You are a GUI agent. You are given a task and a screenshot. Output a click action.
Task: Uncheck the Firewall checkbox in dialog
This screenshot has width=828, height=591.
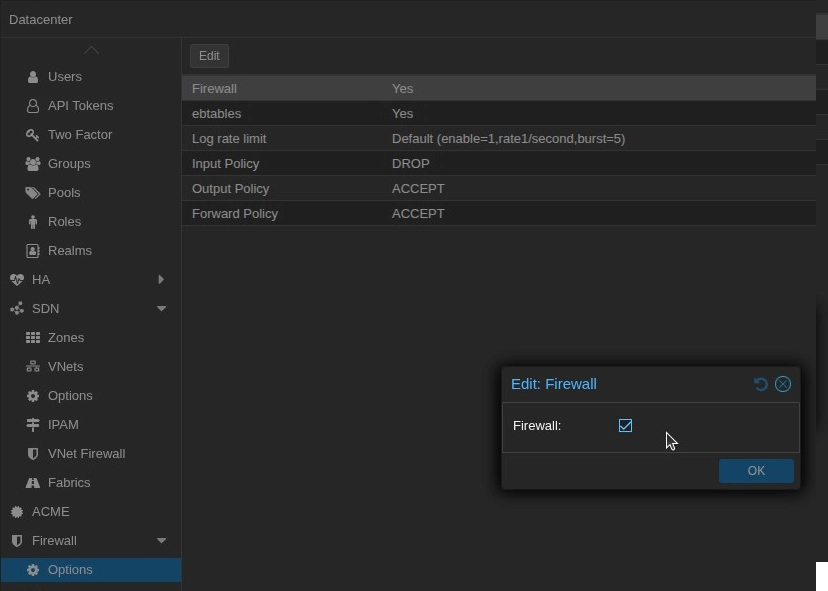click(625, 426)
